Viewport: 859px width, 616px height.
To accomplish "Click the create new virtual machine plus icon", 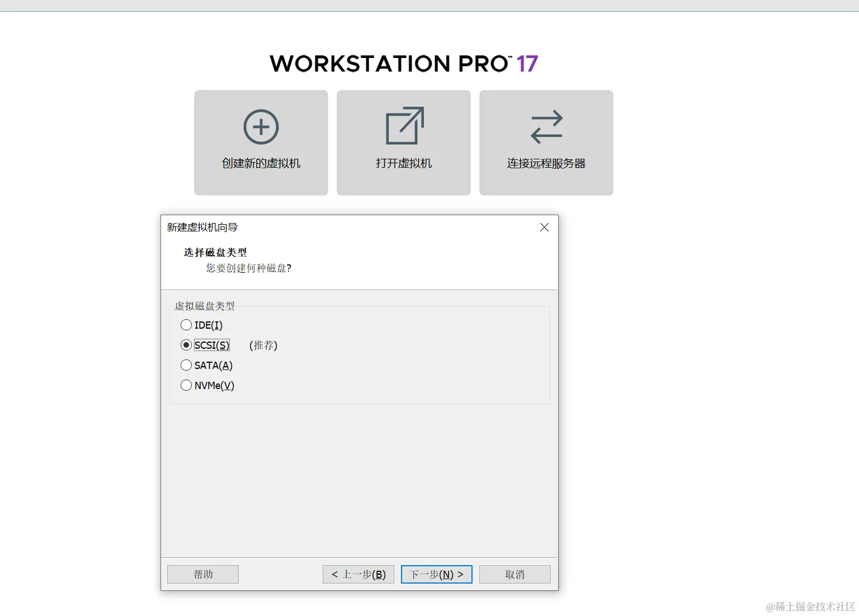I will tap(261, 127).
